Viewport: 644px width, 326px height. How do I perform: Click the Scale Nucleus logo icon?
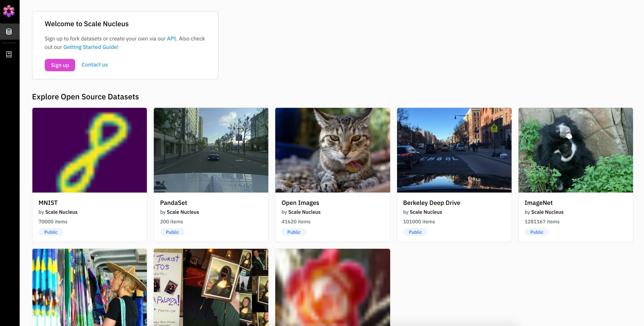click(x=9, y=11)
